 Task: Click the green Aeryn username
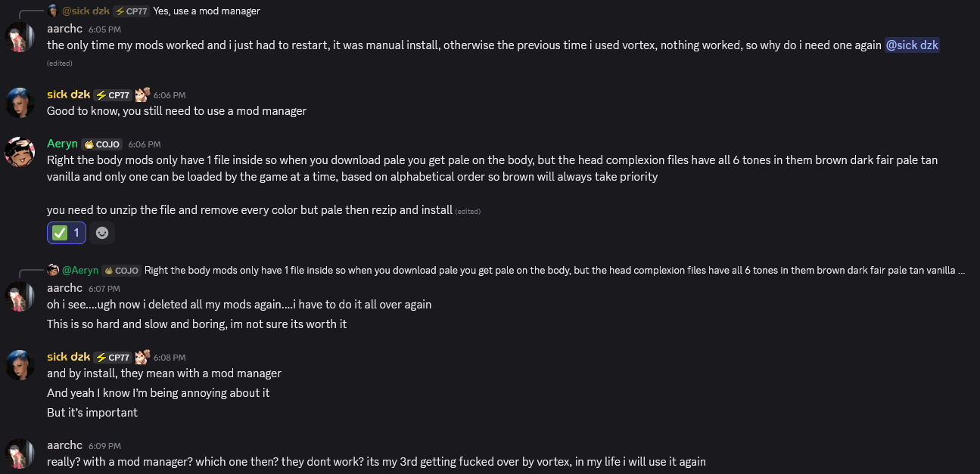[x=62, y=144]
